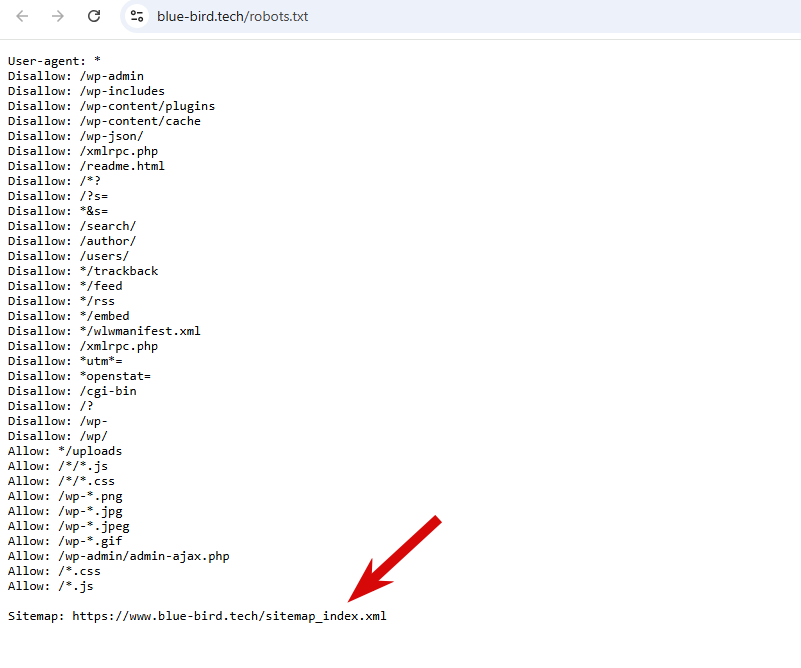Click the 'Disallow: *utm*=' line
Image resolution: width=801 pixels, height=668 pixels.
65,361
